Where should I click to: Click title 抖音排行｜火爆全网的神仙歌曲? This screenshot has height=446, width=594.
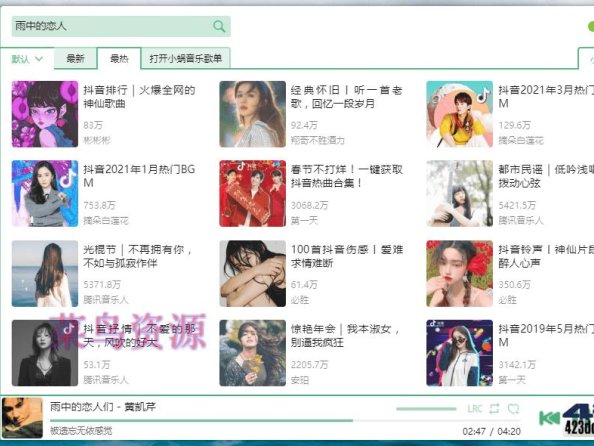(x=139, y=97)
